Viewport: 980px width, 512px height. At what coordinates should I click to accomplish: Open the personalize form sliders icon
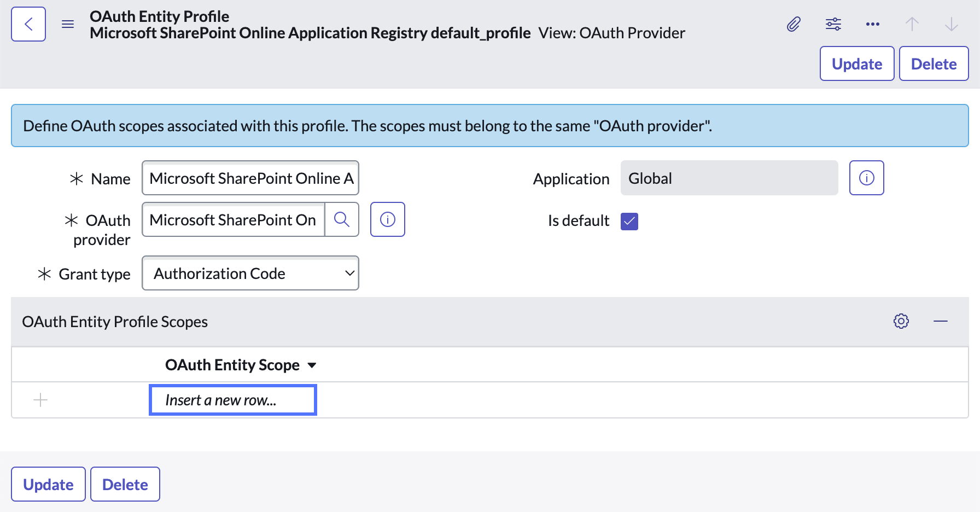(x=833, y=24)
